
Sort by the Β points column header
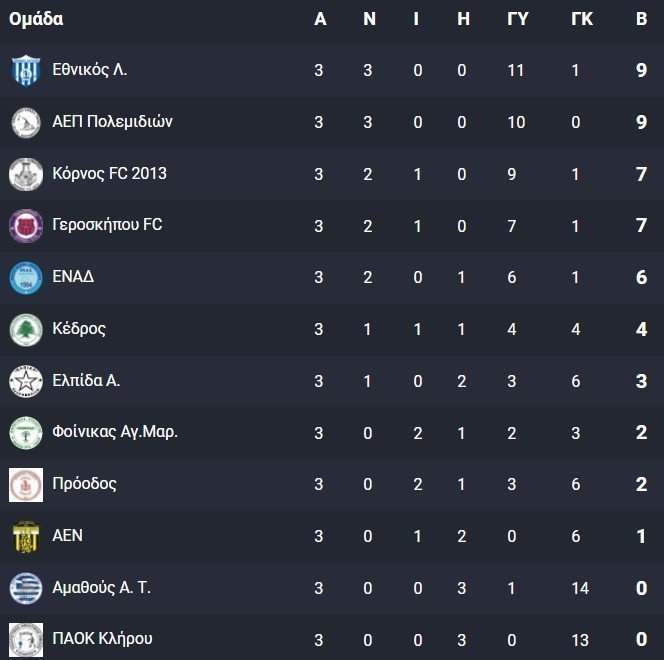point(641,19)
